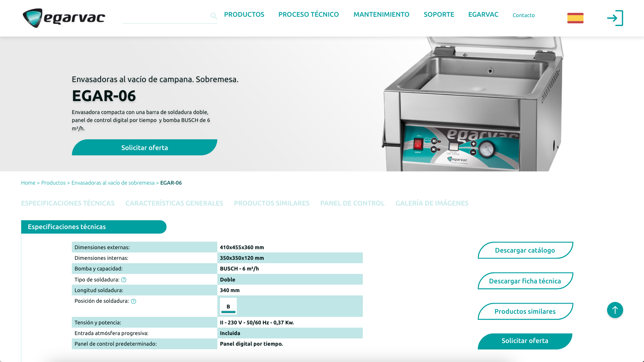The image size is (644, 362).
Task: Click the Panel de control predeterminado label
Action: click(116, 344)
